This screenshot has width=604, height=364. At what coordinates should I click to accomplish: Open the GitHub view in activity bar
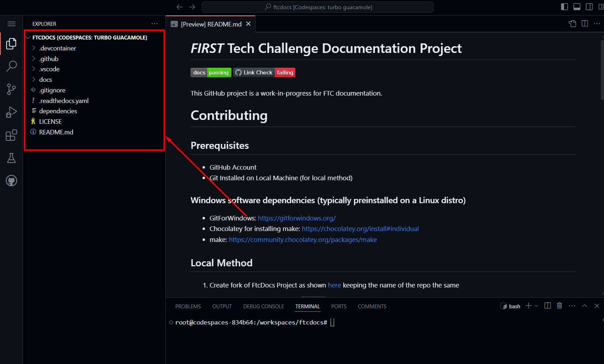coord(11,181)
